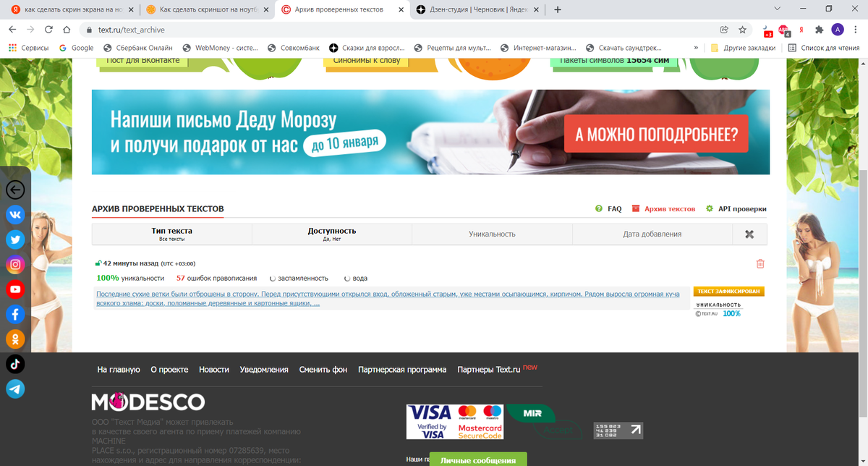Go to the browser home page
The width and height of the screenshot is (868, 466).
[x=67, y=30]
